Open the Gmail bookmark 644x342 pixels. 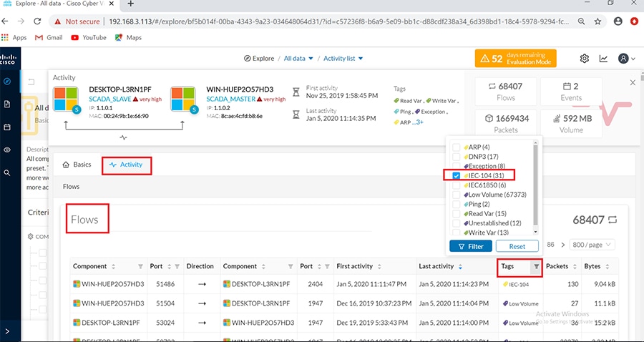point(49,37)
